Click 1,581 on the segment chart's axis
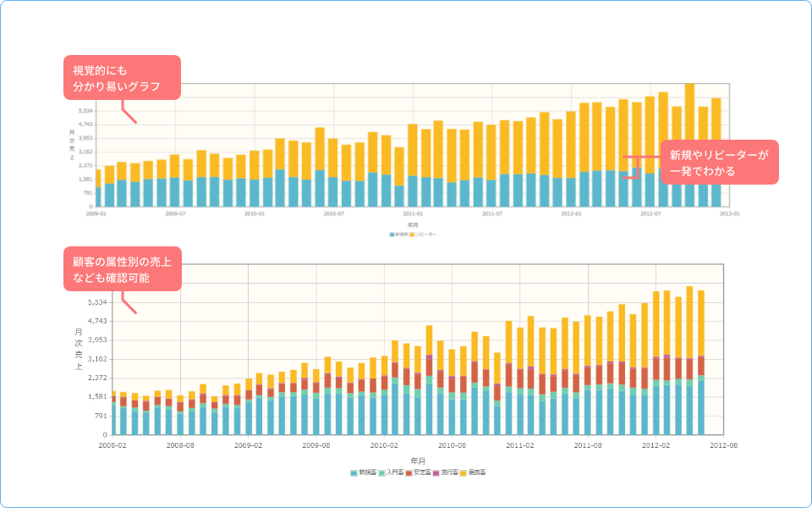Image resolution: width=812 pixels, height=508 pixels. pyautogui.click(x=97, y=397)
